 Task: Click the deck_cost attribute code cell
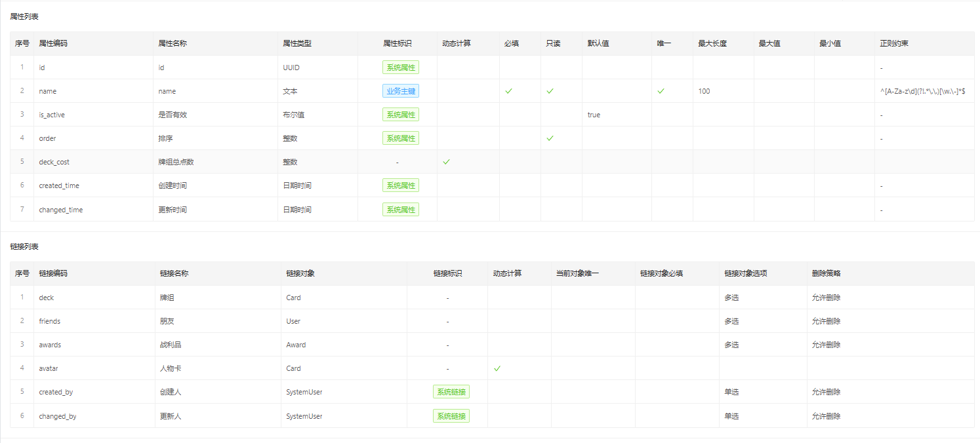click(54, 162)
